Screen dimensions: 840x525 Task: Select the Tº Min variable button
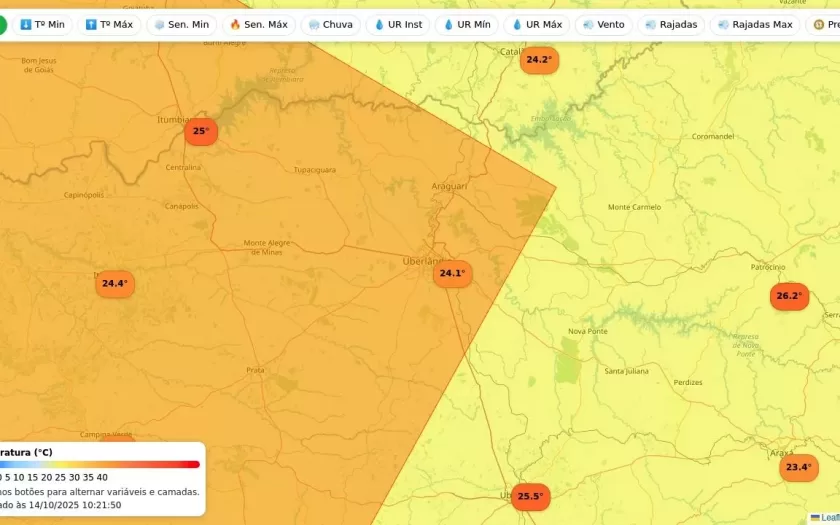(x=42, y=25)
